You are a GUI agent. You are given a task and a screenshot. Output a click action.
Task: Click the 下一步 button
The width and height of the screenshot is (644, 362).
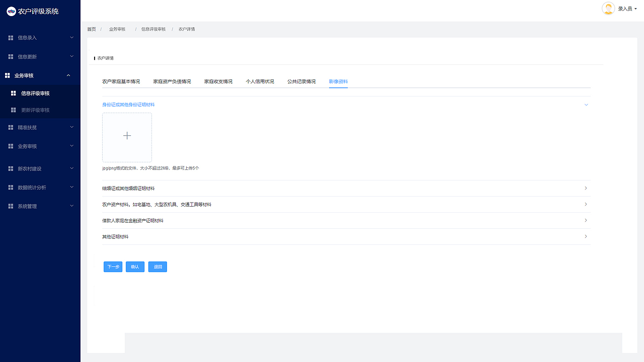[x=113, y=267]
